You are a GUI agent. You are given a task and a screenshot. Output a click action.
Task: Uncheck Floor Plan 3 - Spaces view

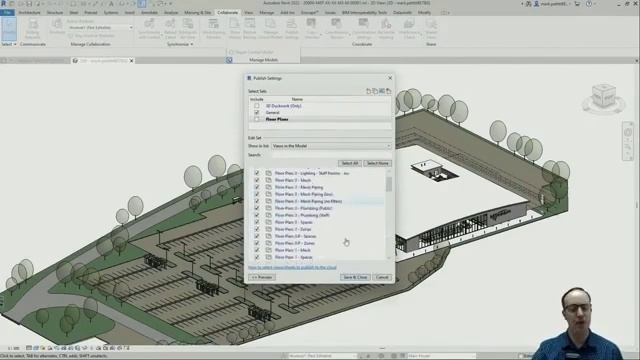click(257, 222)
